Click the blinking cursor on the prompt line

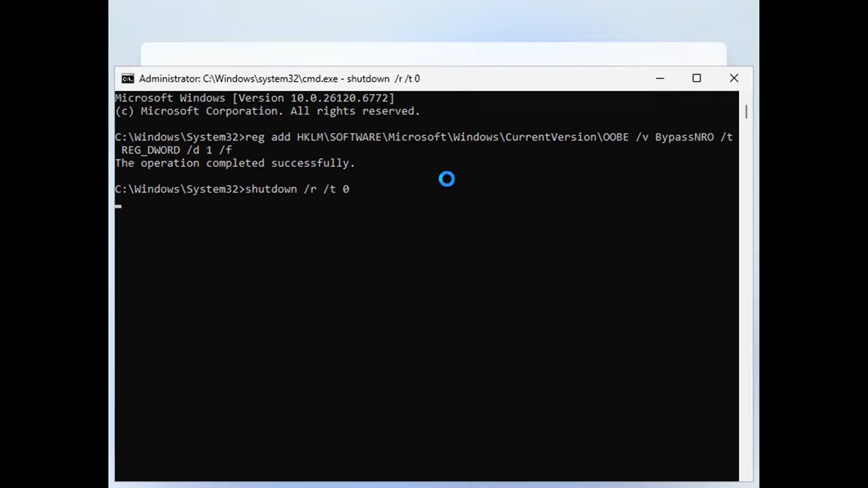pos(119,206)
